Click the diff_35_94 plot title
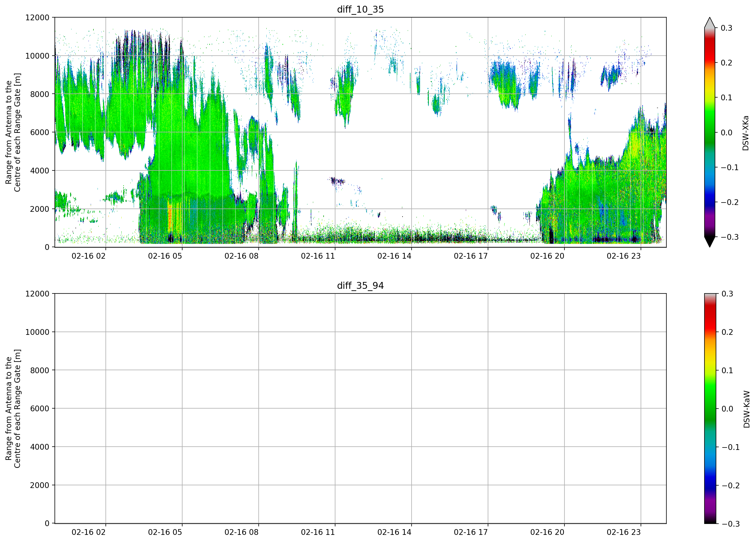Screen dimensions: 756x542 tap(360, 286)
